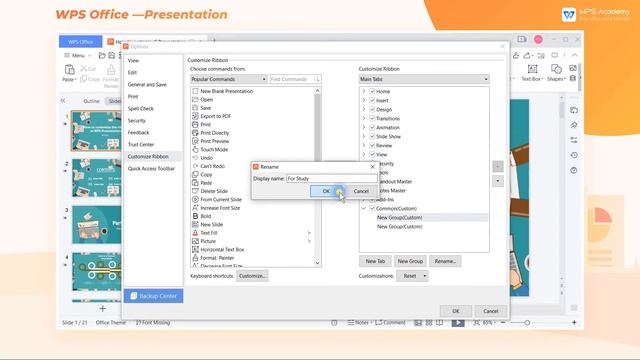This screenshot has height=360, width=640.
Task: Click Cancel in the Rename dialog
Action: (361, 191)
